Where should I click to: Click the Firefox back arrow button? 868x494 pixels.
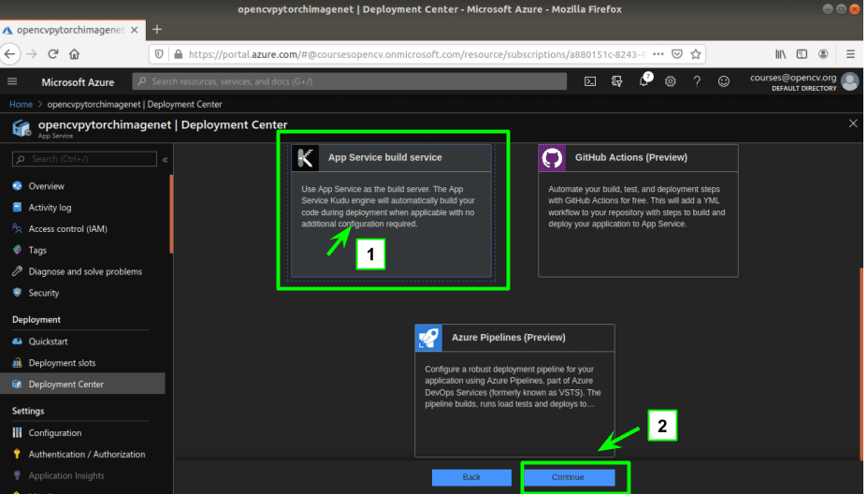click(x=10, y=53)
